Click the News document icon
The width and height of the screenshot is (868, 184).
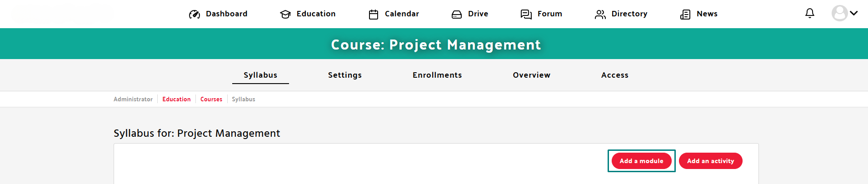(x=685, y=15)
